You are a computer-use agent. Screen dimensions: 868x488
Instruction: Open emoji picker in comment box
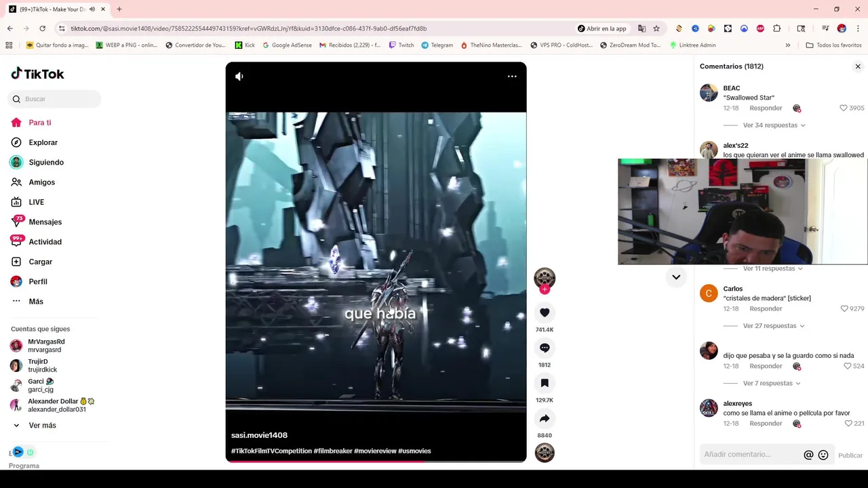pyautogui.click(x=823, y=455)
